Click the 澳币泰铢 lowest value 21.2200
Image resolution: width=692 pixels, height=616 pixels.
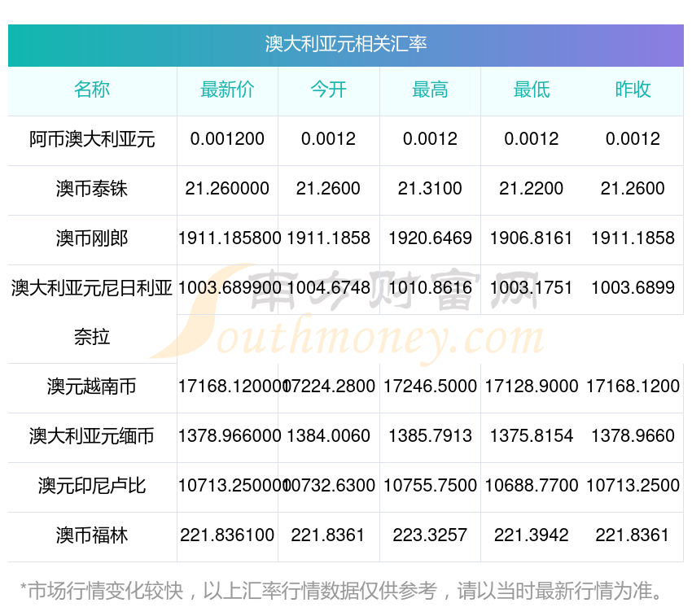[x=532, y=189]
